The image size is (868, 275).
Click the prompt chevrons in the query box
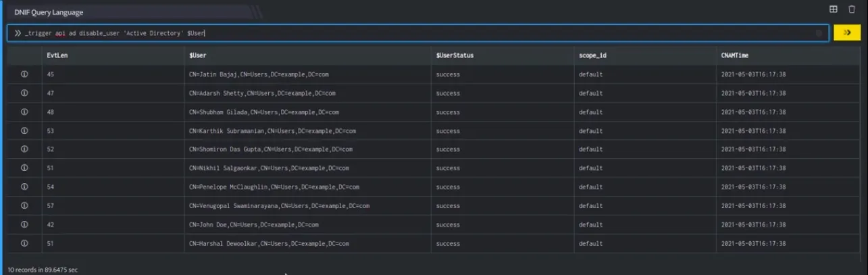pos(18,33)
